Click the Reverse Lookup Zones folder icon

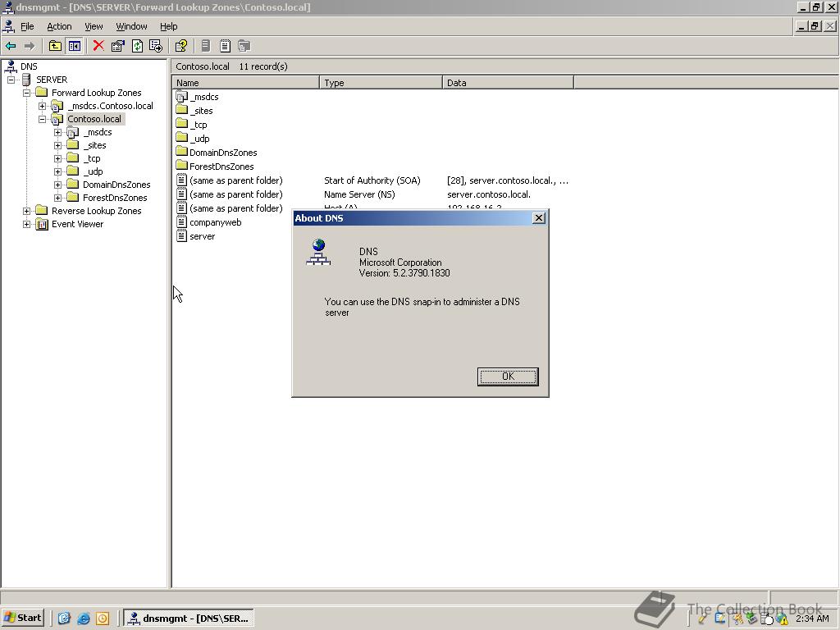point(41,211)
